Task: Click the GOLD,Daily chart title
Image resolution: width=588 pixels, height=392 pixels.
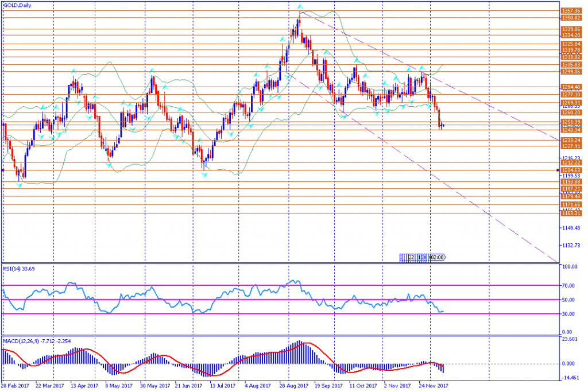Action: point(18,5)
